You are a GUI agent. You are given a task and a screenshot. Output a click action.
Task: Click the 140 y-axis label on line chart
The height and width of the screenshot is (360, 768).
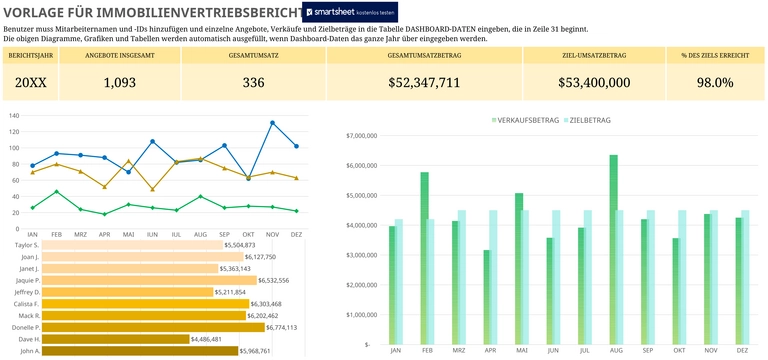(x=14, y=116)
